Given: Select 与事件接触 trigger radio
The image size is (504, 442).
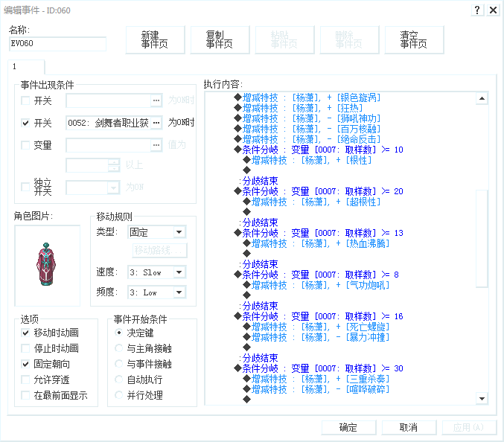Looking at the screenshot, I should click(119, 364).
